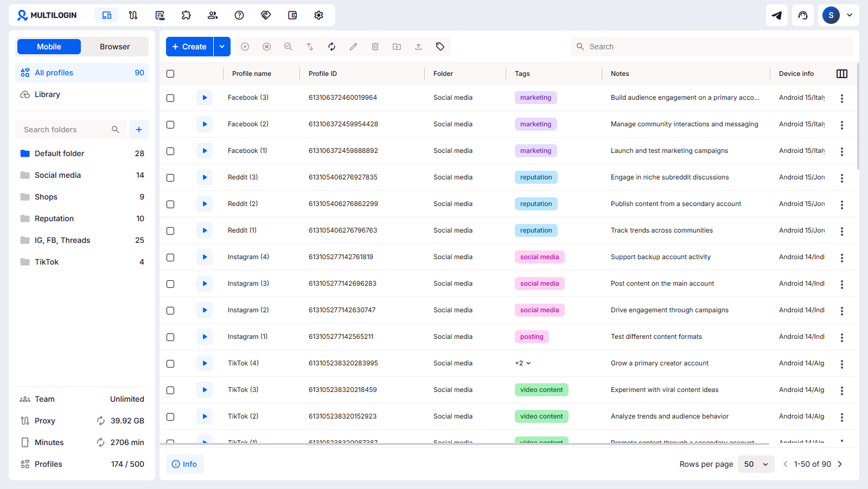The image size is (868, 489).
Task: Expand the +2 tags on TikTok (4)
Action: (x=523, y=363)
